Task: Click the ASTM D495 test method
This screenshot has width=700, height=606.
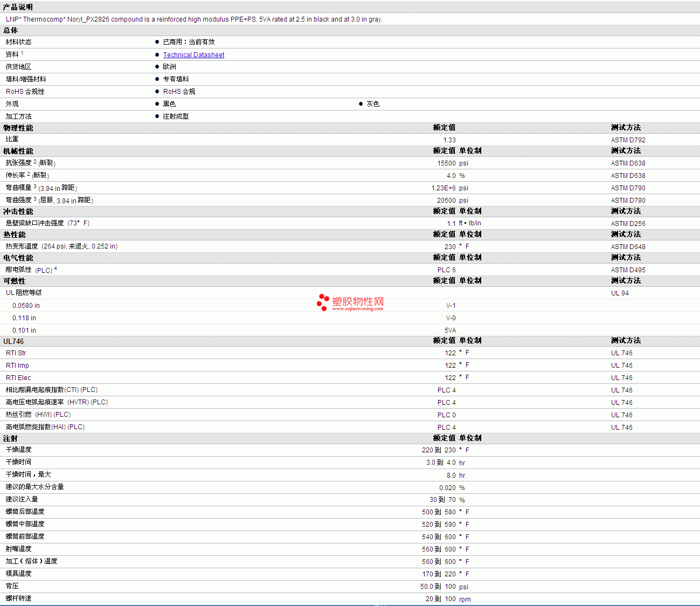Action: [628, 270]
